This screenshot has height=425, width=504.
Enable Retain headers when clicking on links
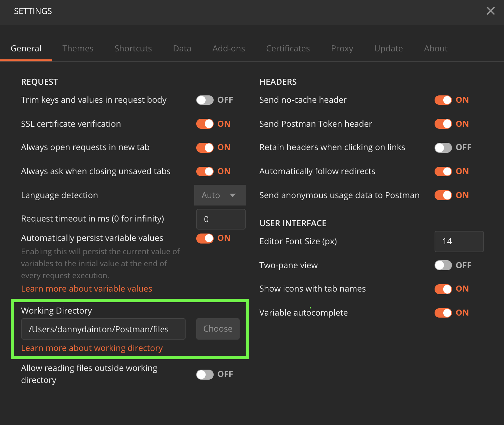tap(443, 147)
